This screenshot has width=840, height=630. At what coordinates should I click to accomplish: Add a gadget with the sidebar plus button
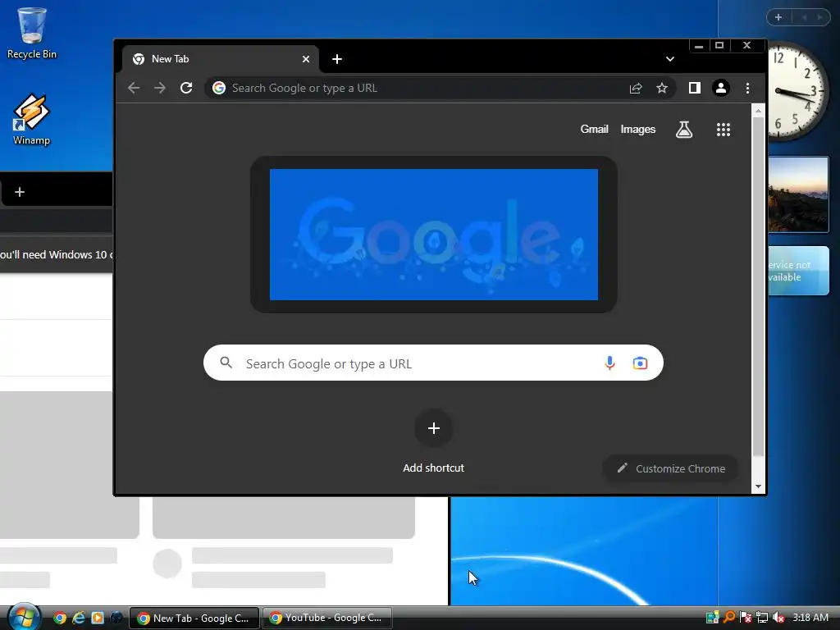pos(778,17)
